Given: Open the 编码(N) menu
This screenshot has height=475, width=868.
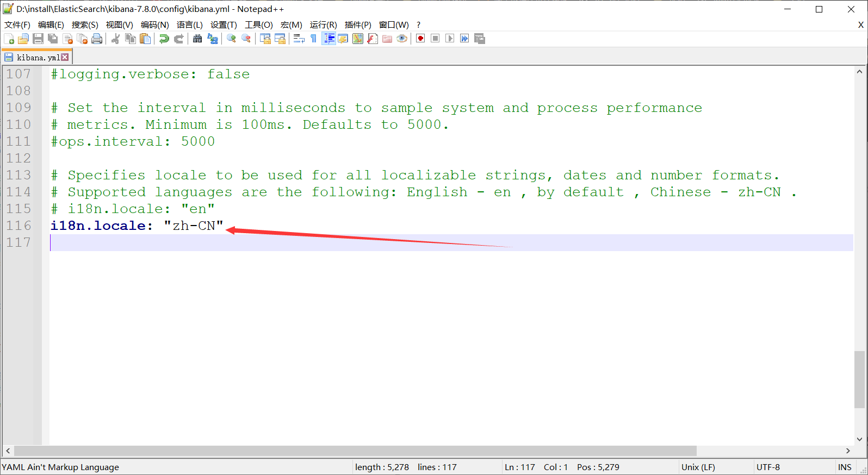Looking at the screenshot, I should click(x=155, y=25).
